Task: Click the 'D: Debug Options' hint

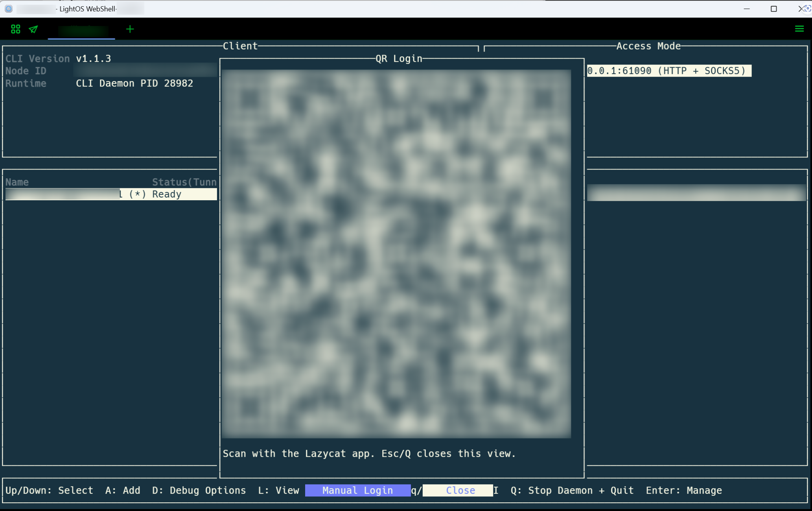Action: (199, 491)
